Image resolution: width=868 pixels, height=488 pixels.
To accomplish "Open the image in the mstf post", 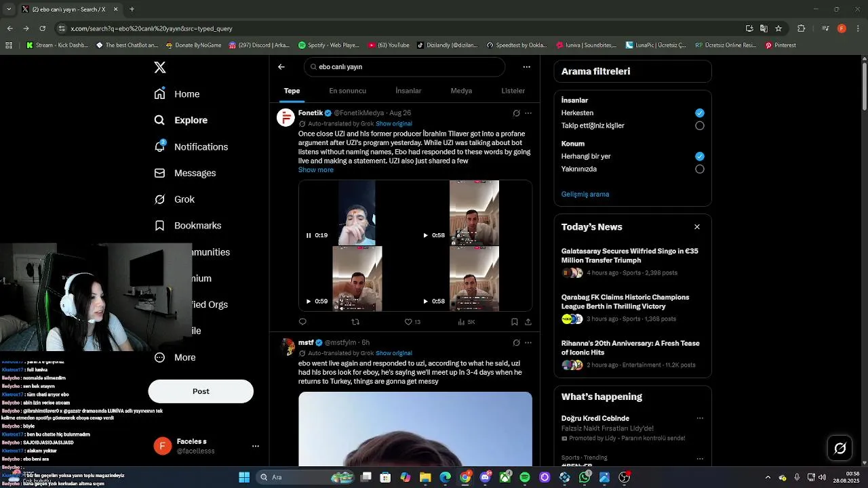I will tap(415, 429).
